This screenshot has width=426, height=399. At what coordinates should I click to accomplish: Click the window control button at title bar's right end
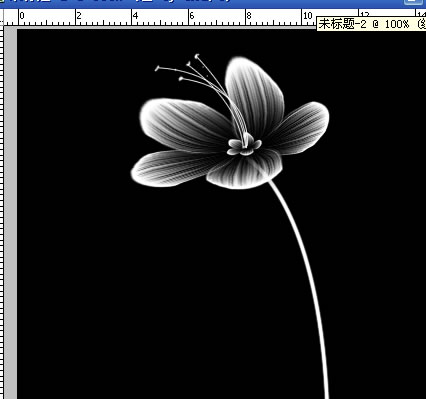click(414, 2)
